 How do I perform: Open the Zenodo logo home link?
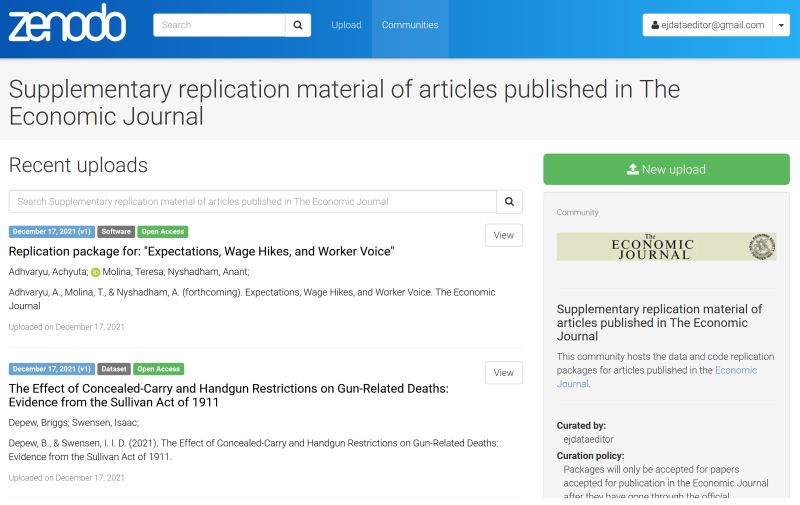coord(67,23)
